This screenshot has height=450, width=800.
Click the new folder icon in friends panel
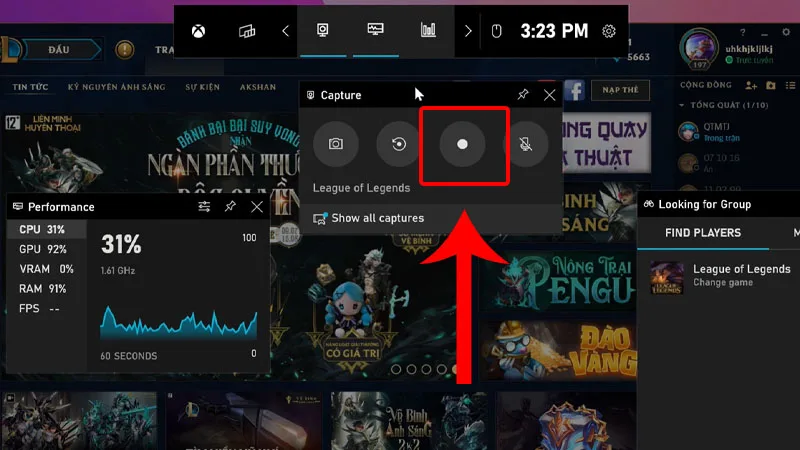point(771,86)
